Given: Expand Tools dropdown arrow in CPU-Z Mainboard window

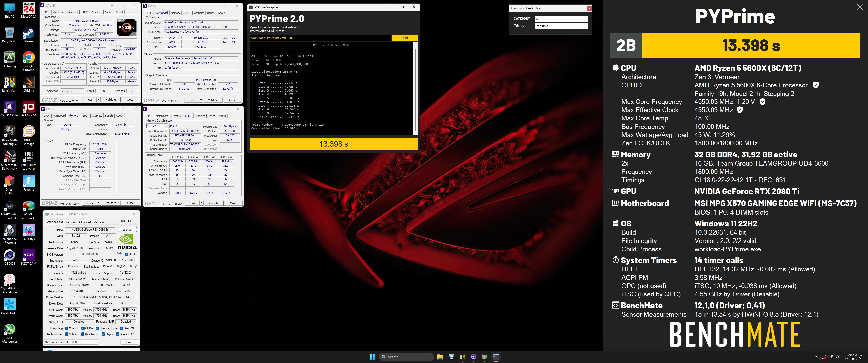Looking at the screenshot, I should [x=201, y=100].
